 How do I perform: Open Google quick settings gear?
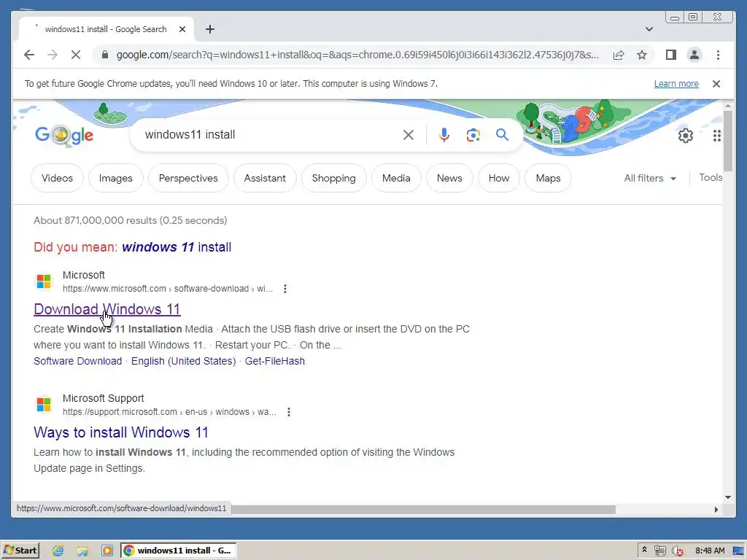point(685,136)
